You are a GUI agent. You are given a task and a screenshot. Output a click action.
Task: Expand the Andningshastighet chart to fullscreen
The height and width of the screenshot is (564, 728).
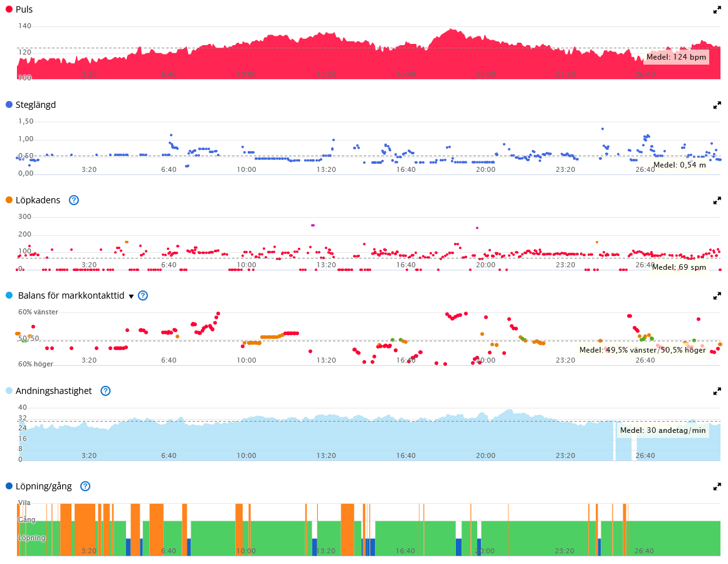[x=717, y=391]
